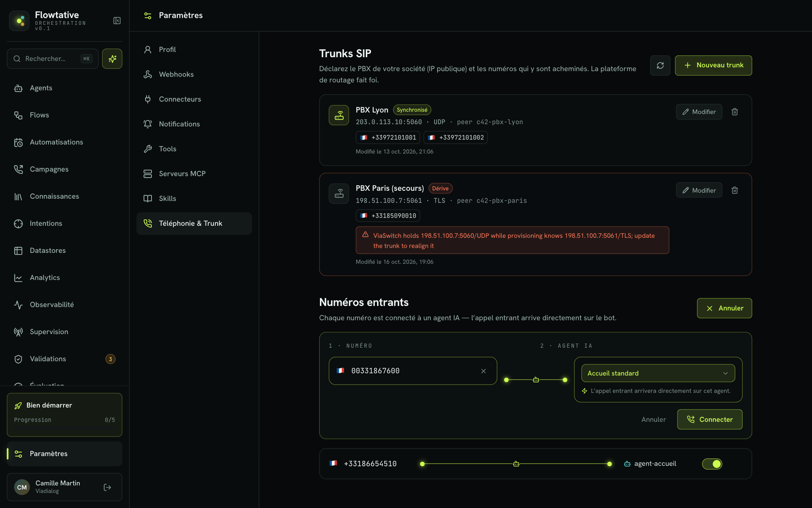Log out via icon next to Camille Martin
The image size is (812, 508).
tap(108, 487)
